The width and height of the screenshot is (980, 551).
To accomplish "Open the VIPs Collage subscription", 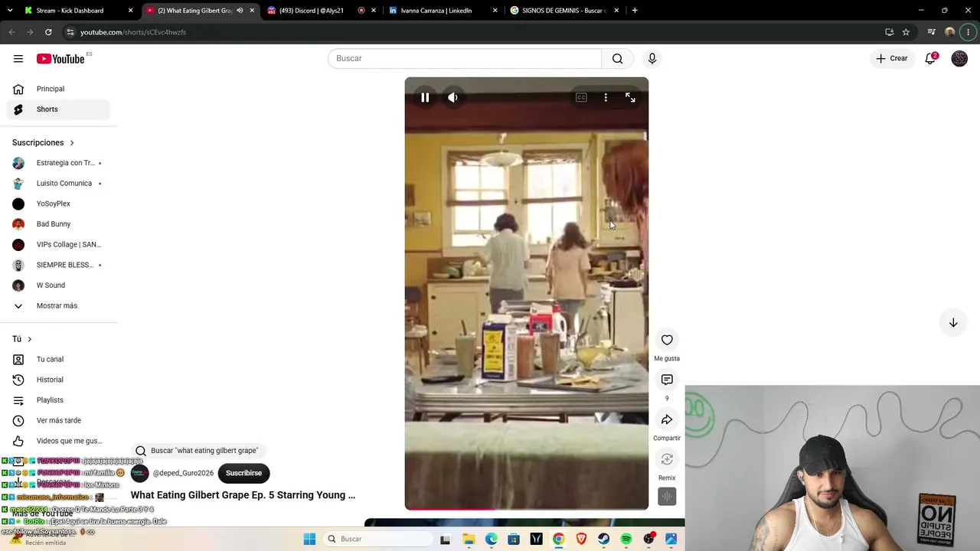I will (58, 245).
